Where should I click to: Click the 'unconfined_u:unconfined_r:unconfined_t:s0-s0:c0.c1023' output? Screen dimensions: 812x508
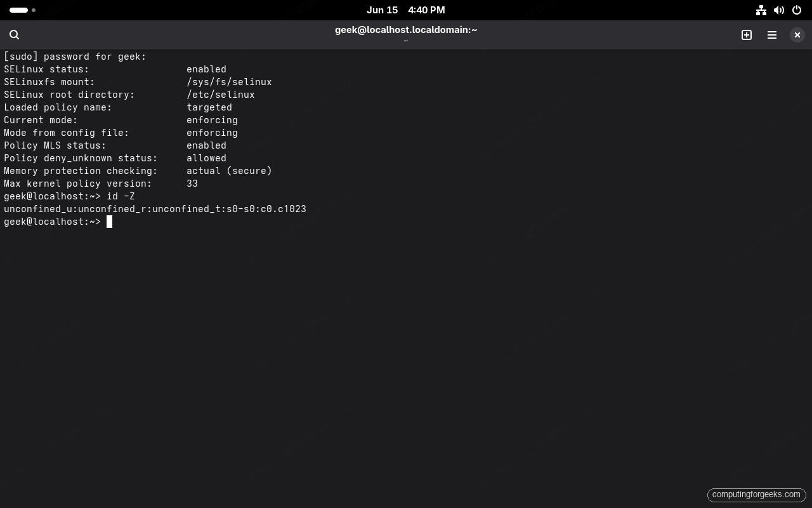tap(155, 209)
